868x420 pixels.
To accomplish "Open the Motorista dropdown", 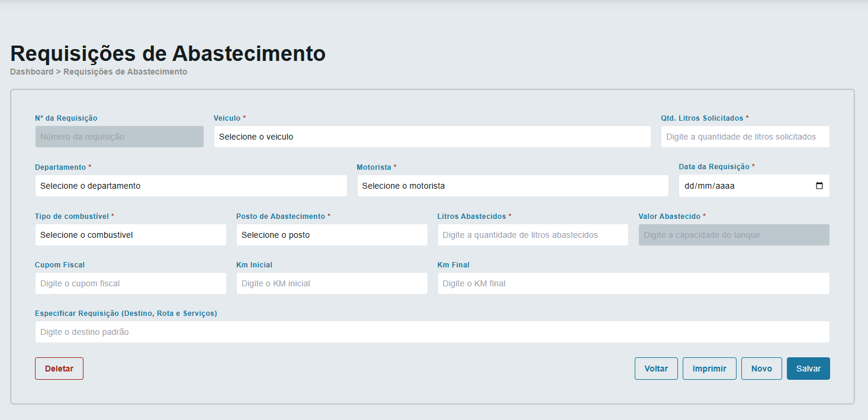I will [512, 186].
